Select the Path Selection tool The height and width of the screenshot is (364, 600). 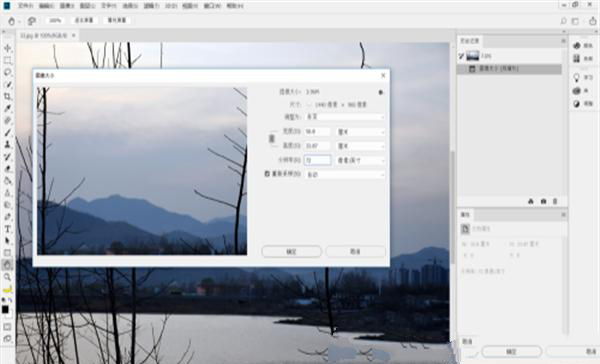coord(7,241)
